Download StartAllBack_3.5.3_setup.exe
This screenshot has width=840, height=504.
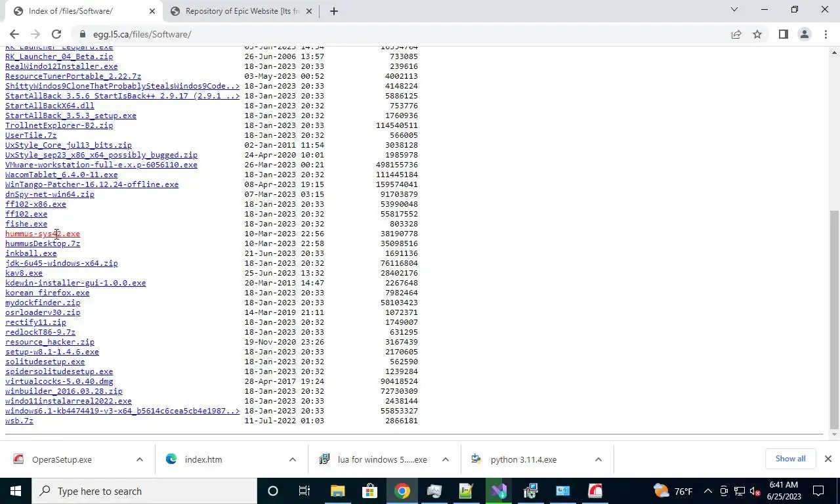(71, 115)
